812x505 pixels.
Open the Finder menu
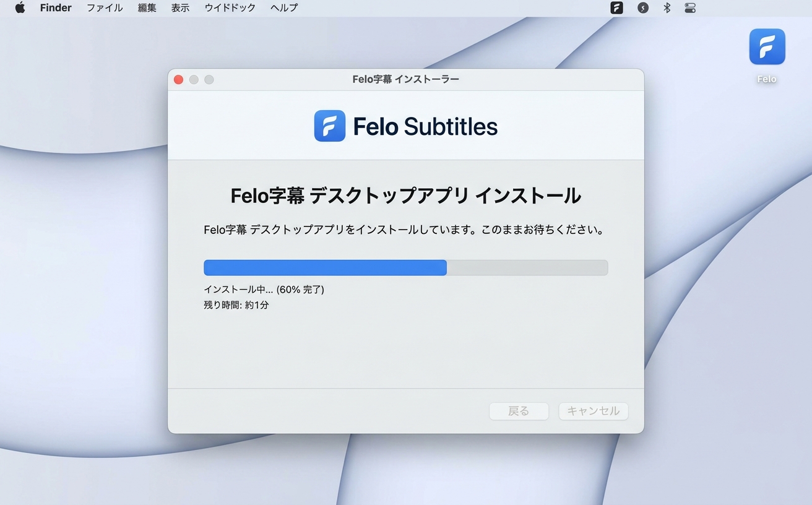56,8
